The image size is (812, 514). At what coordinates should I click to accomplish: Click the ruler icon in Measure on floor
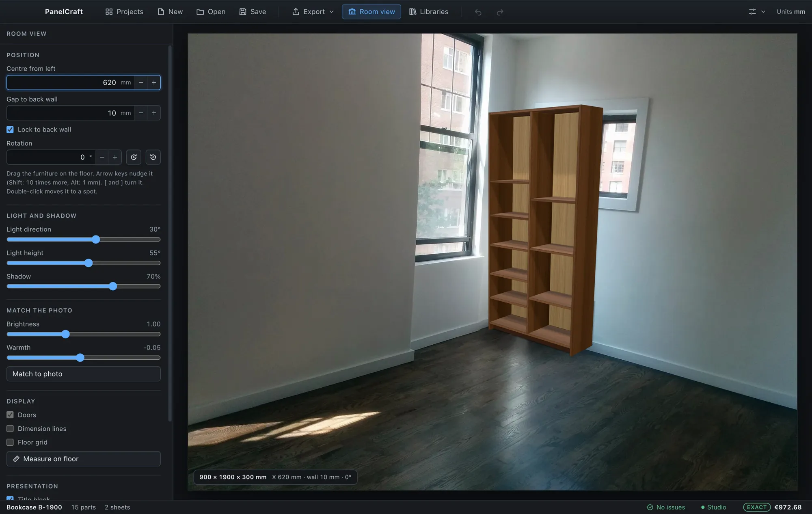coord(16,459)
